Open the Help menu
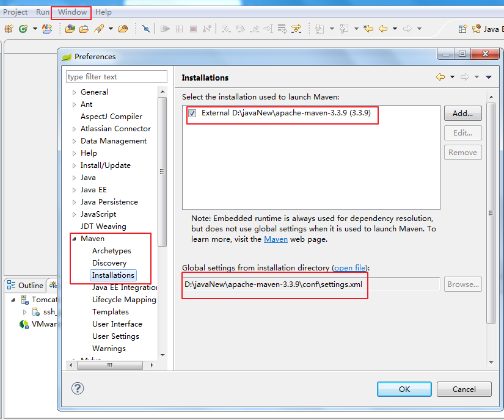This screenshot has width=504, height=420. click(103, 12)
